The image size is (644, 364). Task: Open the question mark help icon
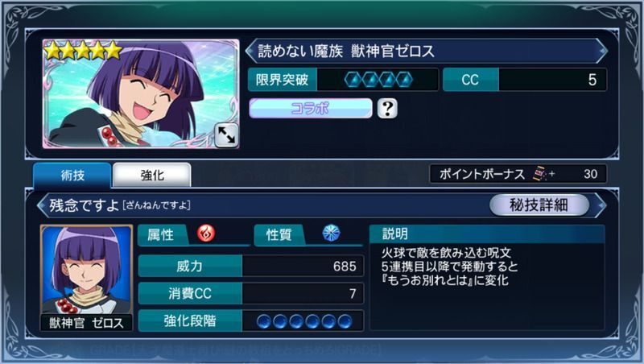(387, 109)
